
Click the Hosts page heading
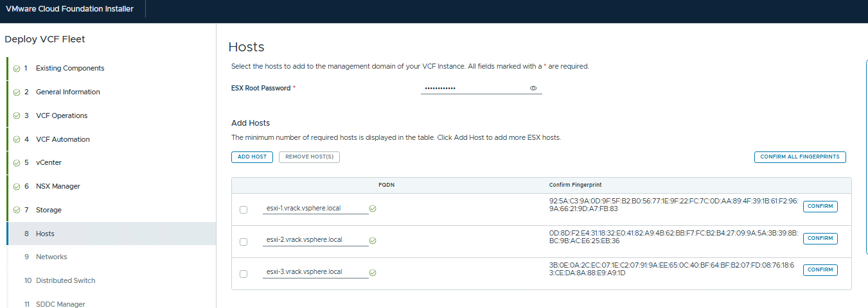tap(247, 47)
